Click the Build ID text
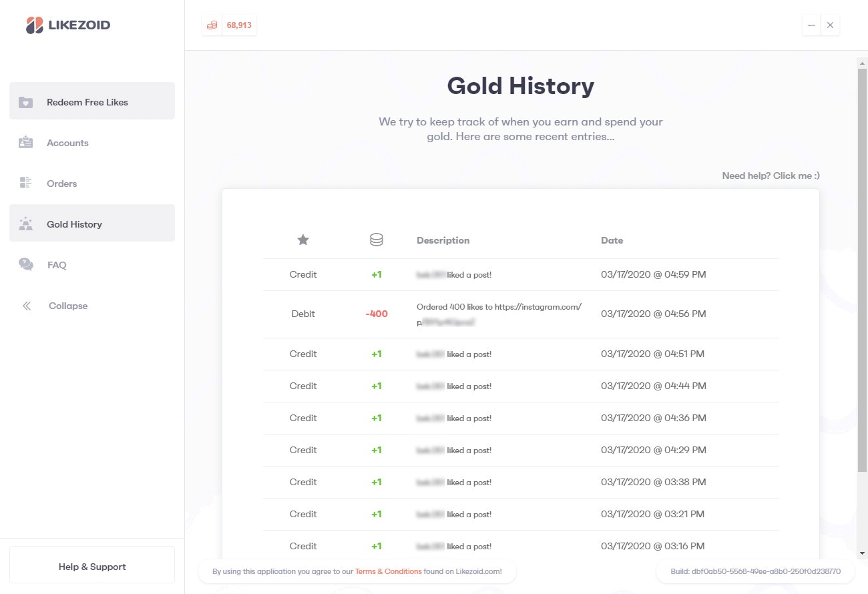Viewport: 868px width, 594px height. point(755,571)
